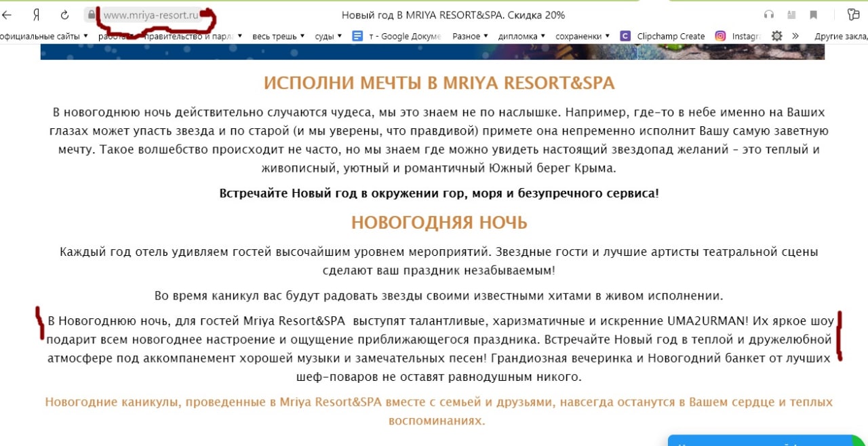Show hidden bookmarks with the double chevron
868x446 pixels.
795,36
